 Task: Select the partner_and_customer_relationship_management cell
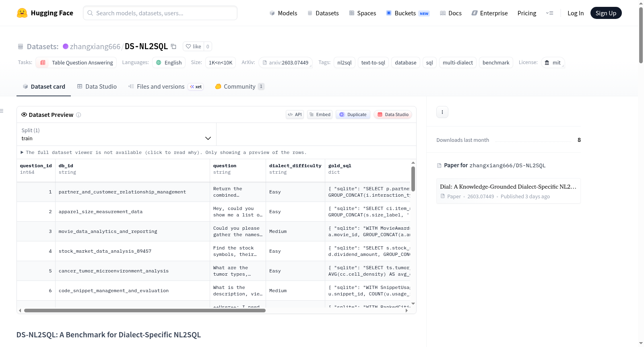coord(132,192)
